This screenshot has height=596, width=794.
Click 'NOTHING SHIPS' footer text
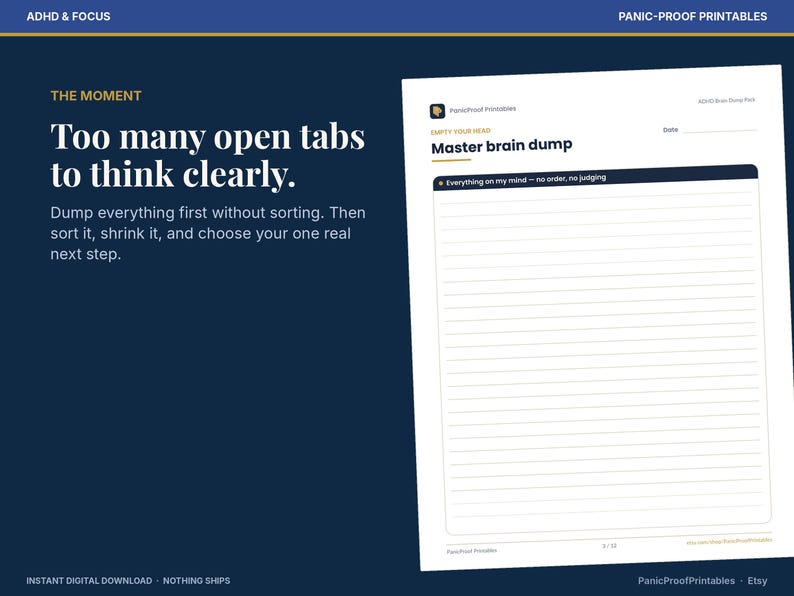pyautogui.click(x=196, y=581)
